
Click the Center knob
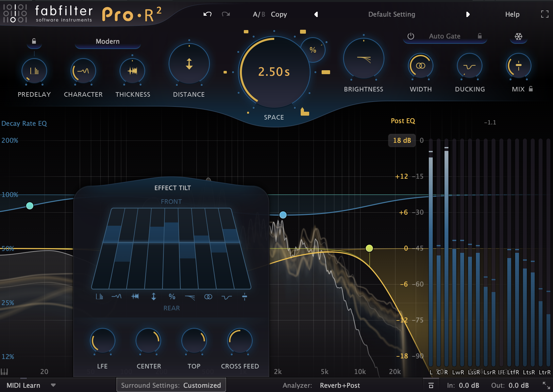click(148, 341)
